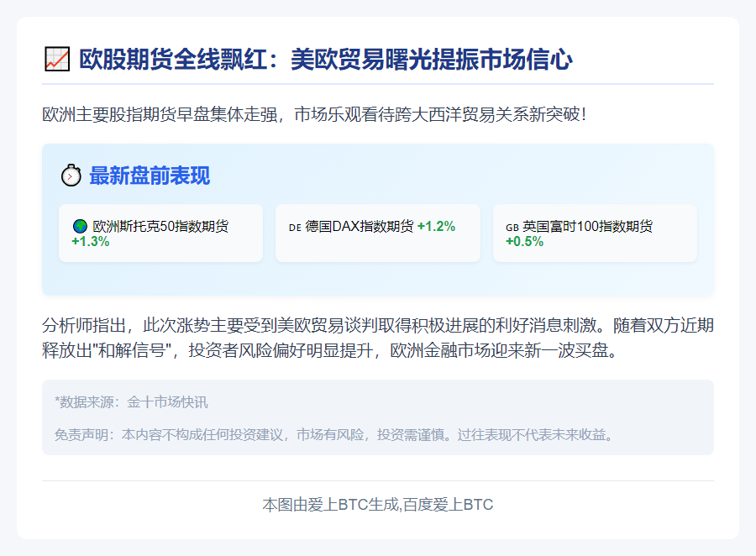
Task: Click the intro sentence starting with 欧洲主要股指期货
Action: [x=314, y=113]
